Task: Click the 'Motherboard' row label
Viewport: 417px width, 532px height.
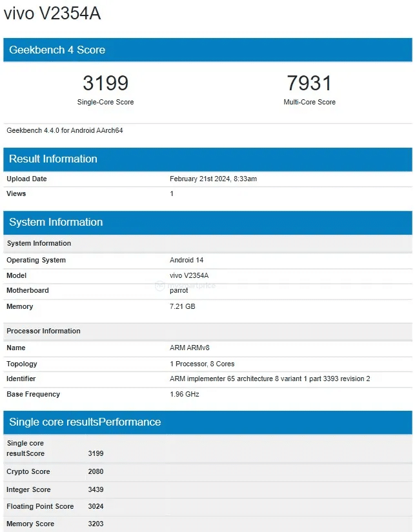Action: click(28, 290)
